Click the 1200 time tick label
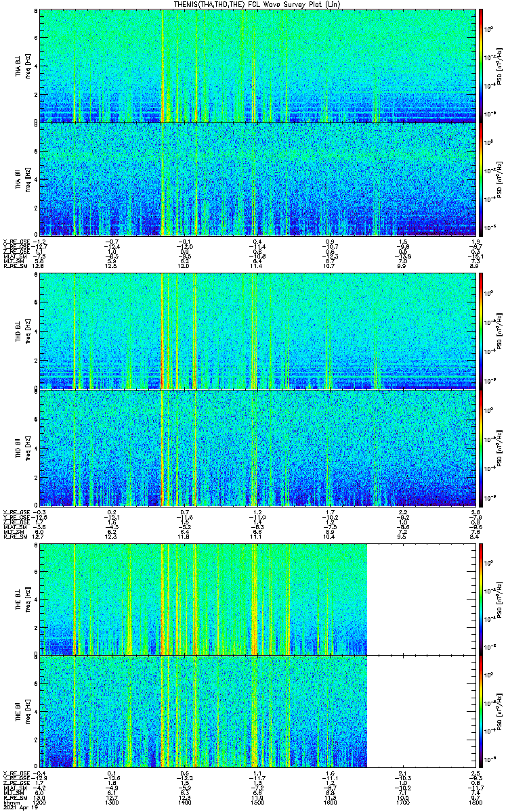This screenshot has height=812, width=508. [x=39, y=802]
